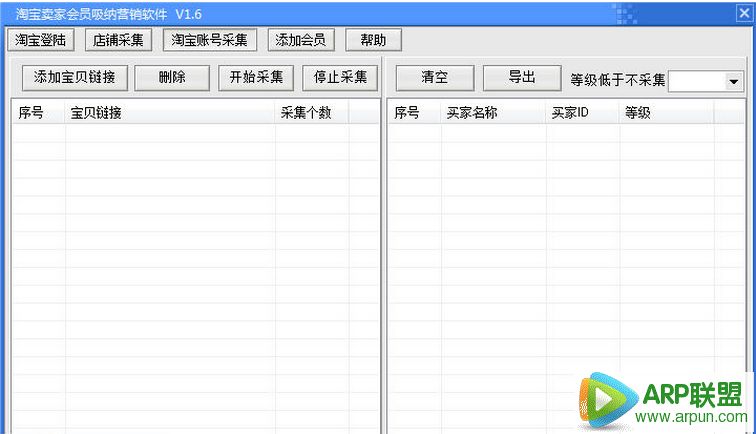Click the 等级 column header
Image resolution: width=756 pixels, height=434 pixels.
click(x=666, y=113)
